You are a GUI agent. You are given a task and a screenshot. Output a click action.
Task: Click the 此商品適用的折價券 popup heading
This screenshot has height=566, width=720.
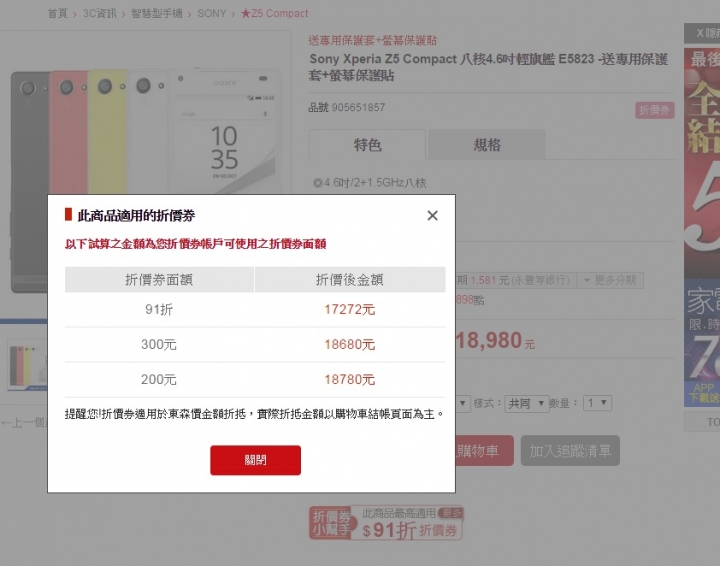[136, 215]
